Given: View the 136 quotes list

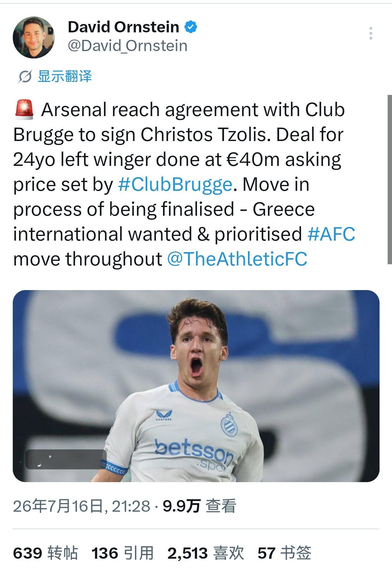Looking at the screenshot, I should (x=123, y=553).
